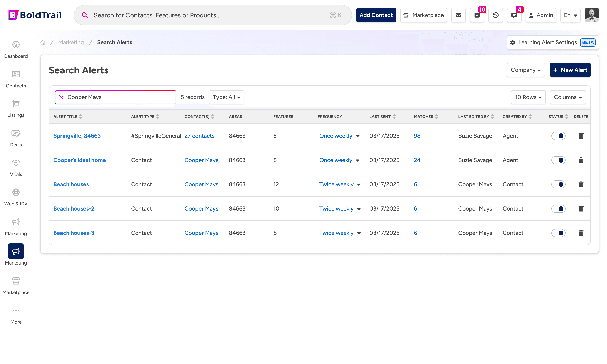Sort by Matches column arrows

(x=436, y=117)
